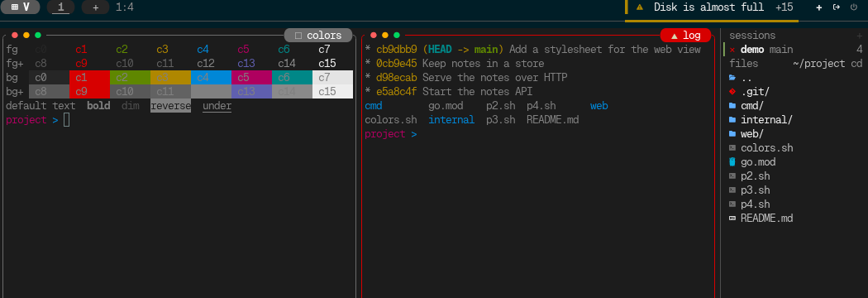Viewport: 868px width, 298px height.
Task: Click 'Start the notes API' commit message
Action: [477, 92]
